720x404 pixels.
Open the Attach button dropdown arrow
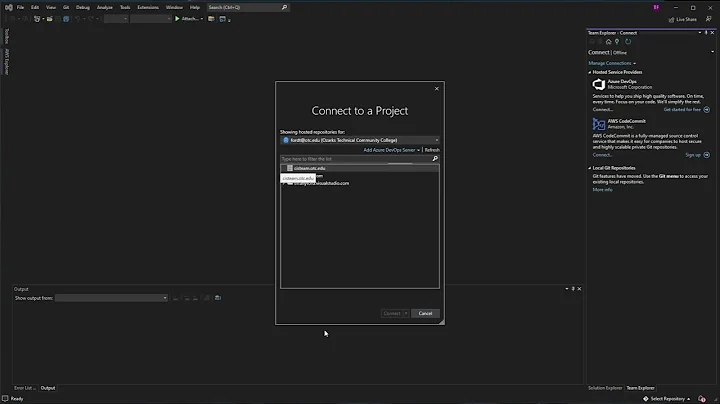(x=202, y=19)
